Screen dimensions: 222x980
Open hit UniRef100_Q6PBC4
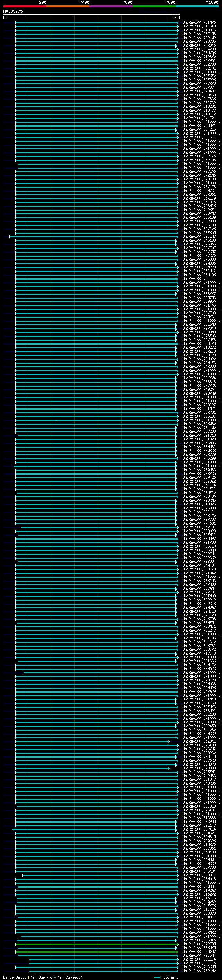pos(199,88)
